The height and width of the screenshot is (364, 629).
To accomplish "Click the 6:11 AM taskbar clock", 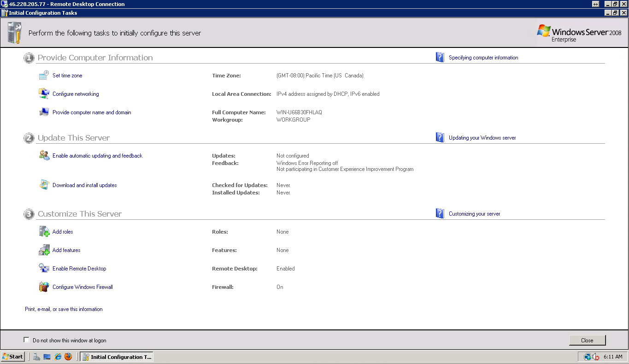I will pos(613,357).
